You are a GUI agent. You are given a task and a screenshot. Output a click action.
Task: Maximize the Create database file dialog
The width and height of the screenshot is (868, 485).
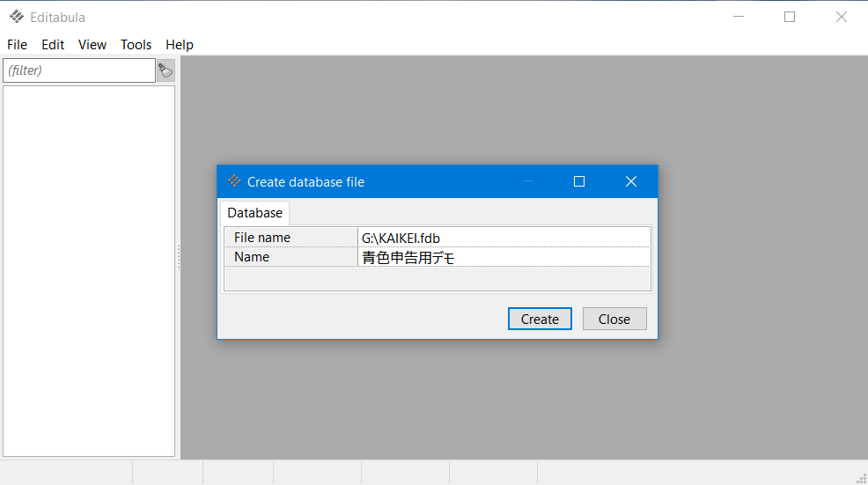(x=579, y=181)
